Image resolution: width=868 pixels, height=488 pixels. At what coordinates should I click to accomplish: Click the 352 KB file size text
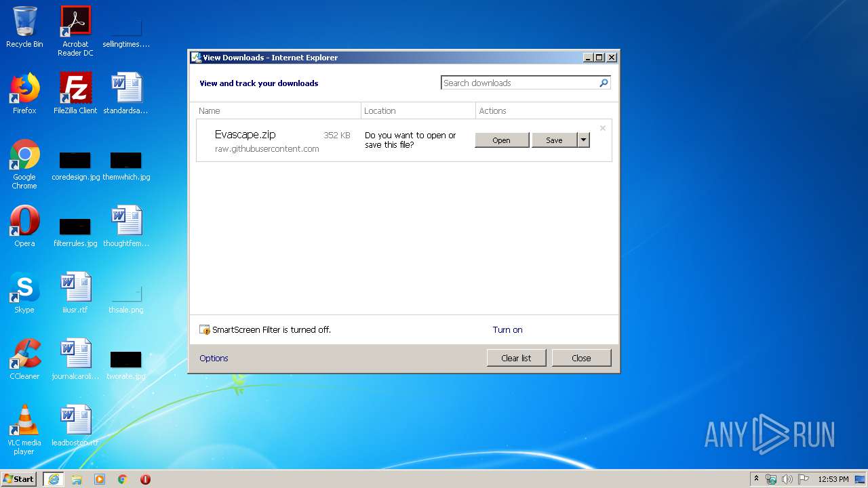tap(337, 135)
